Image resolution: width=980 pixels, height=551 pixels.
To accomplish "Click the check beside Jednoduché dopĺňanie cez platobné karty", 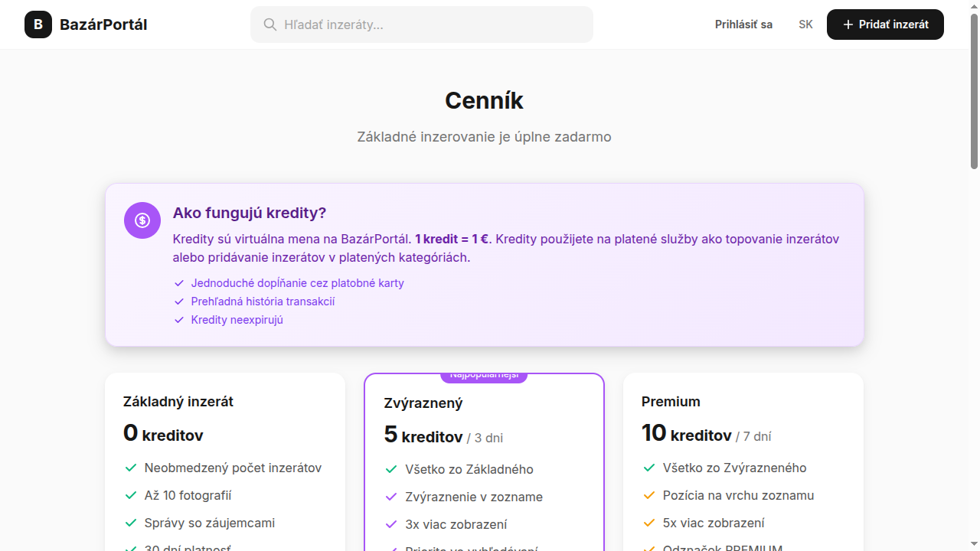I will pos(178,282).
